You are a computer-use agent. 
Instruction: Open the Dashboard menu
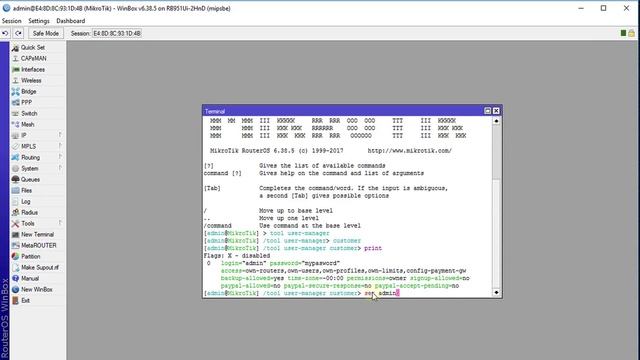(x=71, y=21)
